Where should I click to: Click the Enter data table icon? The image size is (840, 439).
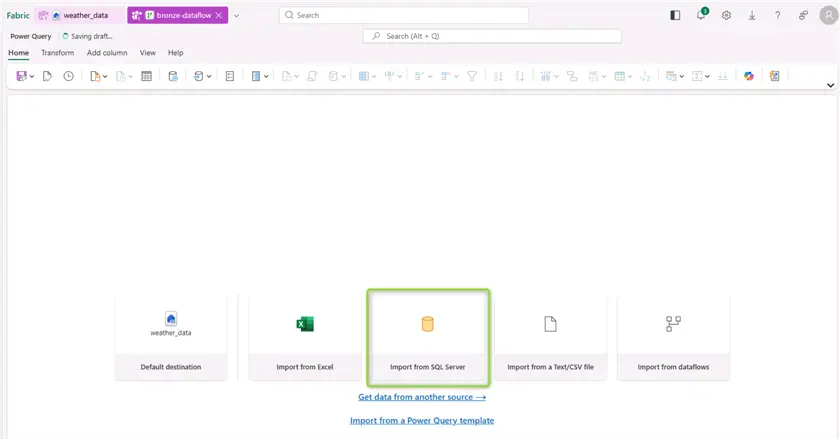(x=146, y=76)
